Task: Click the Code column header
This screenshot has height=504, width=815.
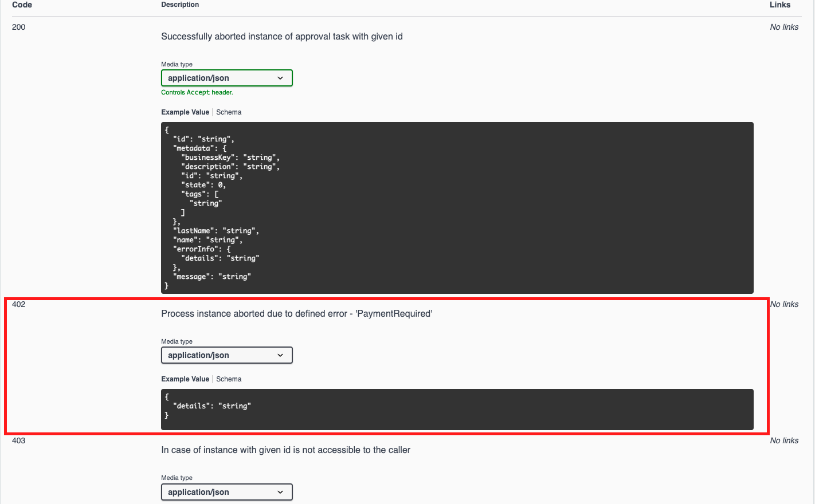Action: 22,5
